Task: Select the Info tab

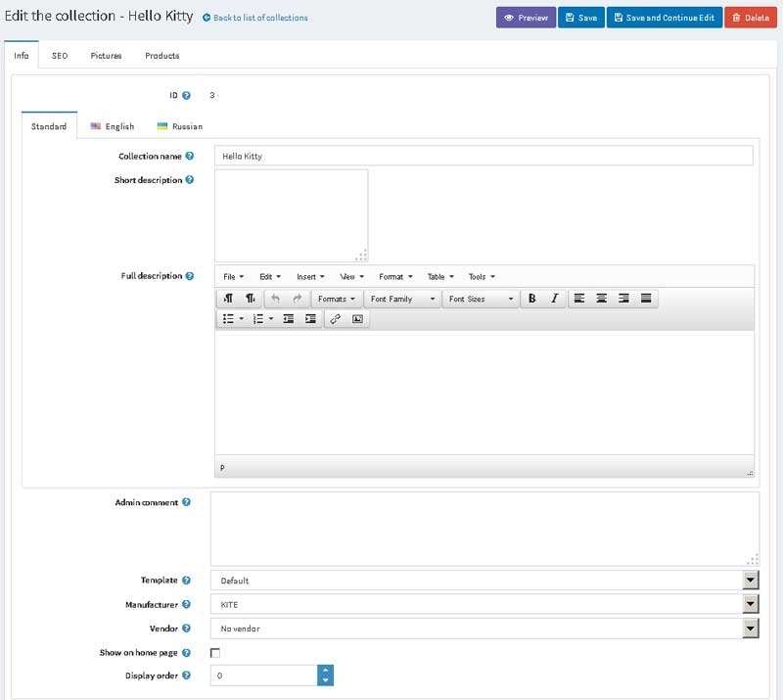Action: click(21, 56)
